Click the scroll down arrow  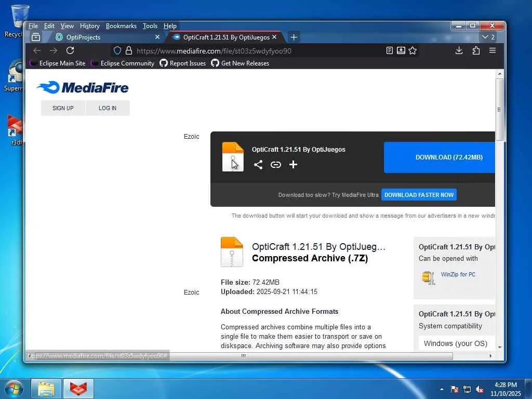tap(499, 348)
